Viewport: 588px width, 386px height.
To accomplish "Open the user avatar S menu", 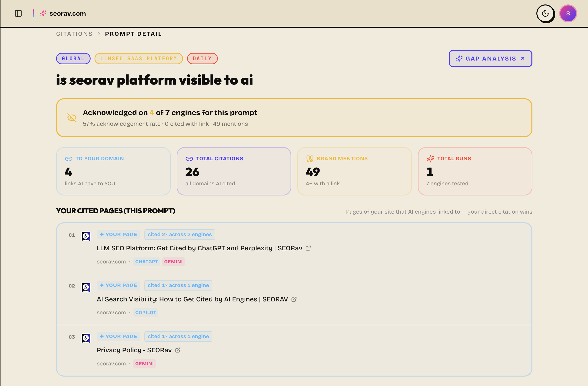I will point(568,13).
